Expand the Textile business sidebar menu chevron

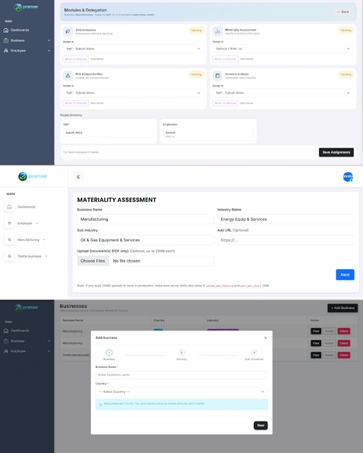point(46,256)
